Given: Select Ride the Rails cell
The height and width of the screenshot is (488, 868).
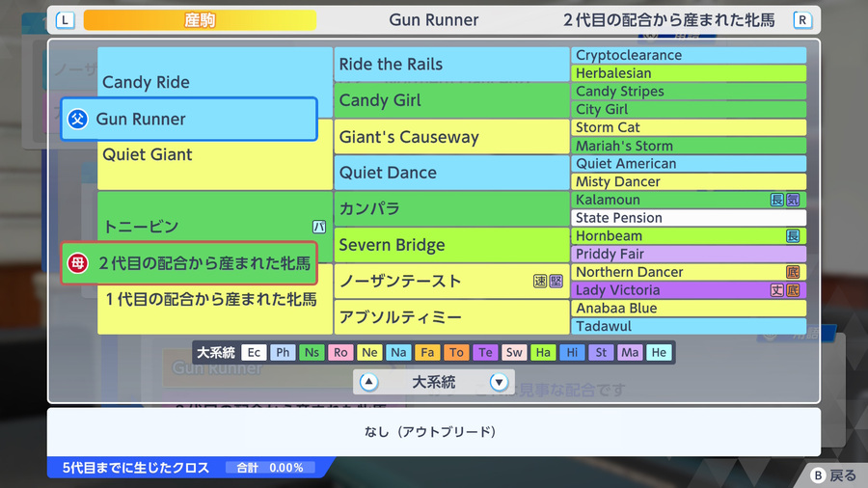Looking at the screenshot, I should pos(451,65).
